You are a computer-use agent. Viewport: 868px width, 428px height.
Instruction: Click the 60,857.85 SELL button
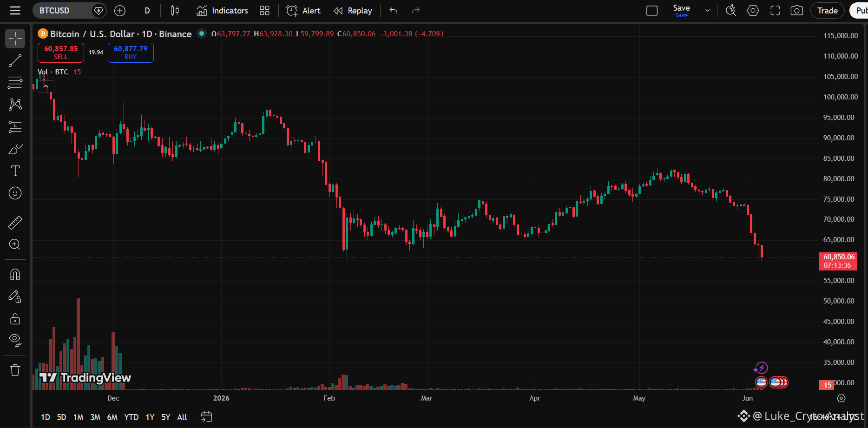(x=61, y=53)
